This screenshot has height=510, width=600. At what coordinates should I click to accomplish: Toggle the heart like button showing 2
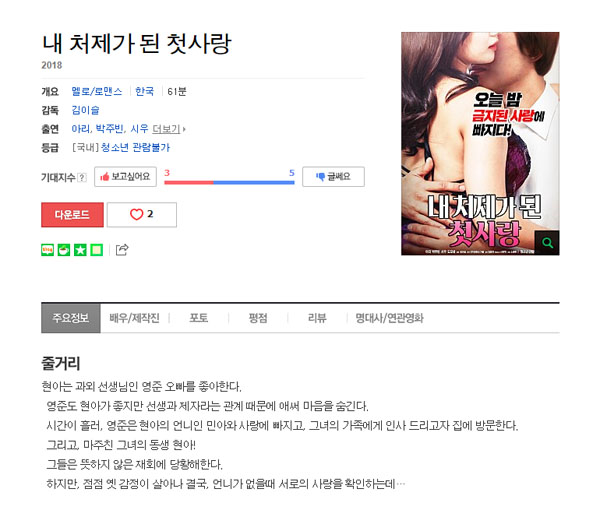click(x=142, y=215)
